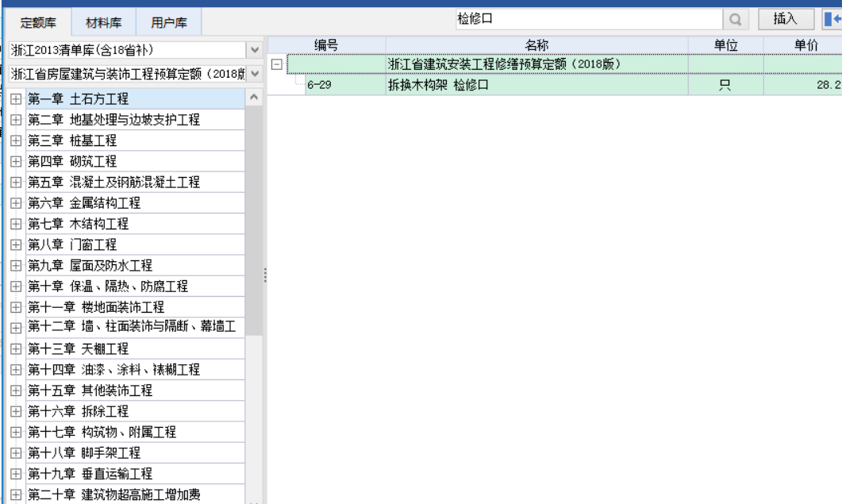
Task: Expand 第三章 桩基工程 node
Action: [16, 140]
